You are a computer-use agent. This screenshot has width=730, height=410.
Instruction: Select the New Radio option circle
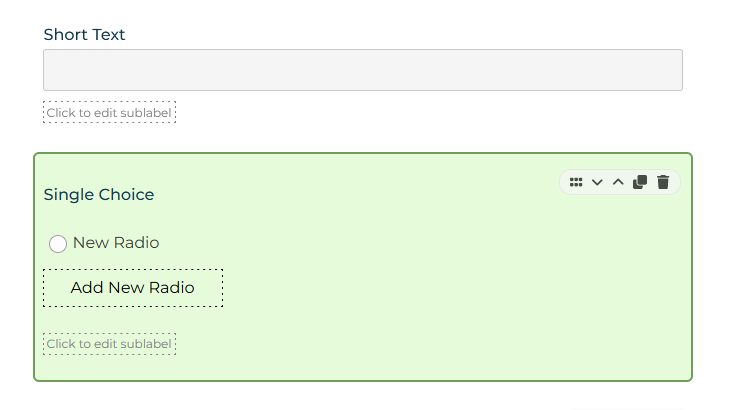[x=58, y=243]
